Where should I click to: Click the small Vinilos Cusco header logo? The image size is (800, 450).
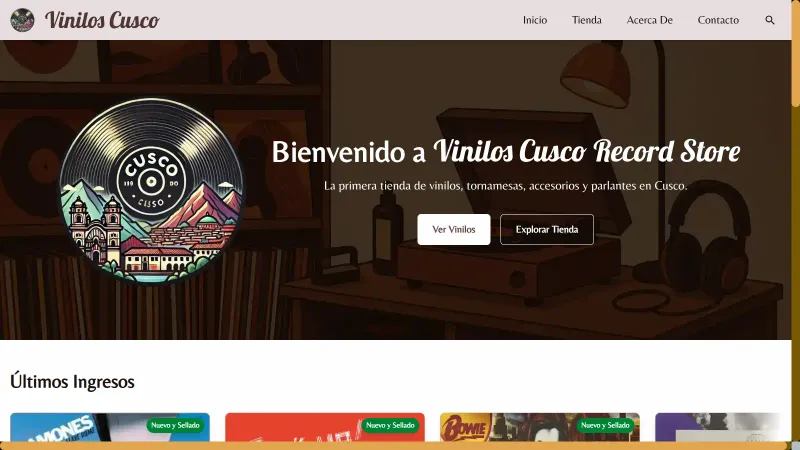pos(22,20)
